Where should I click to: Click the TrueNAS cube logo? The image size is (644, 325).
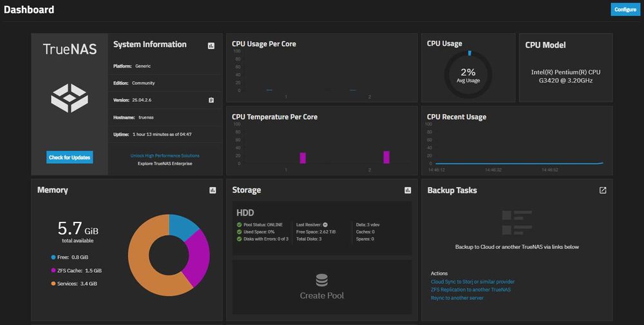click(x=70, y=98)
